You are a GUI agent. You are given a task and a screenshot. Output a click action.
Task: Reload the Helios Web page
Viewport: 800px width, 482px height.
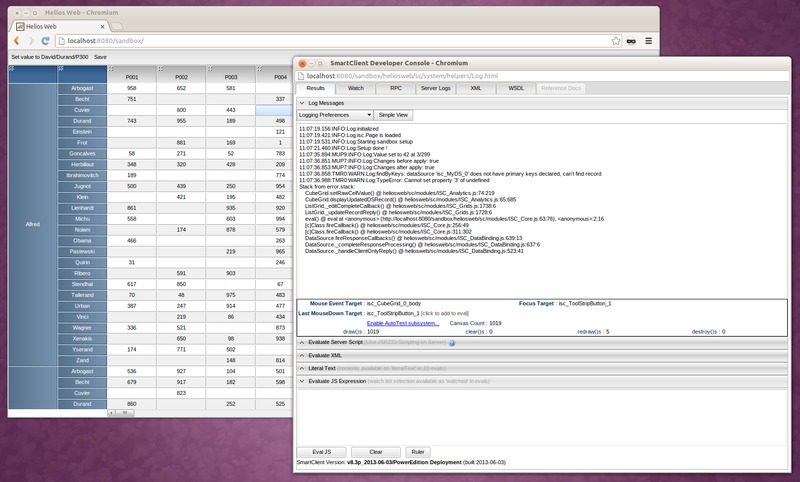47,41
